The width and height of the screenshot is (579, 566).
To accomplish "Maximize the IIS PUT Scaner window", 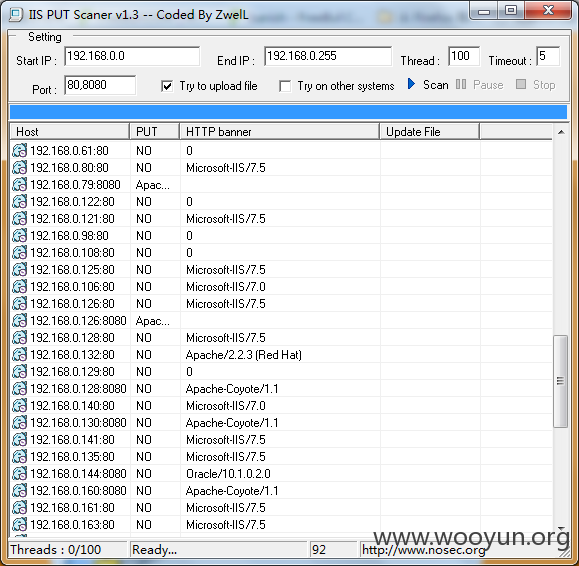I will 511,11.
